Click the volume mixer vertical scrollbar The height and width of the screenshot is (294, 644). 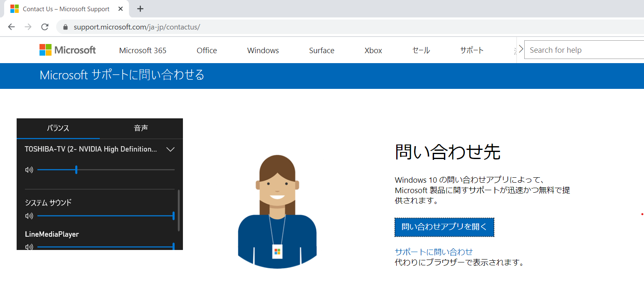click(x=179, y=211)
